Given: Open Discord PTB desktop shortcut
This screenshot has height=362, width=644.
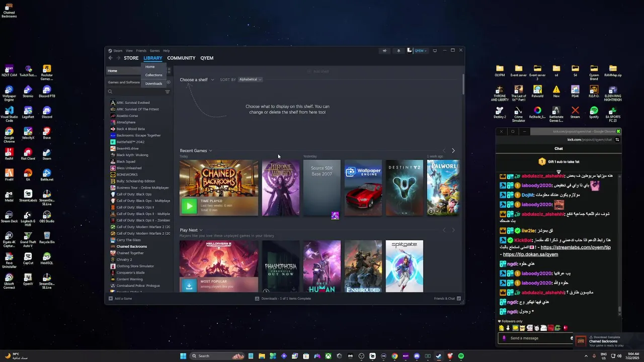Looking at the screenshot, I should 47,92.
